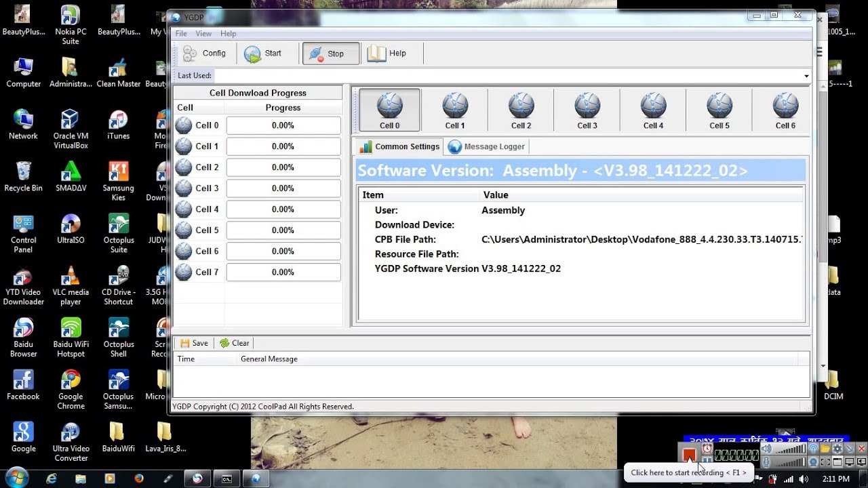Clear the message log

pos(234,343)
